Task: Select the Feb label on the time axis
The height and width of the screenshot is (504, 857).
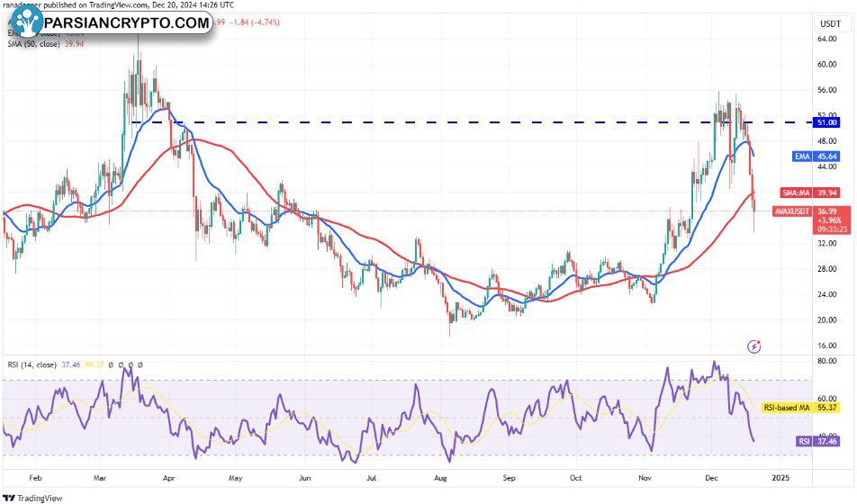Action: coord(35,478)
